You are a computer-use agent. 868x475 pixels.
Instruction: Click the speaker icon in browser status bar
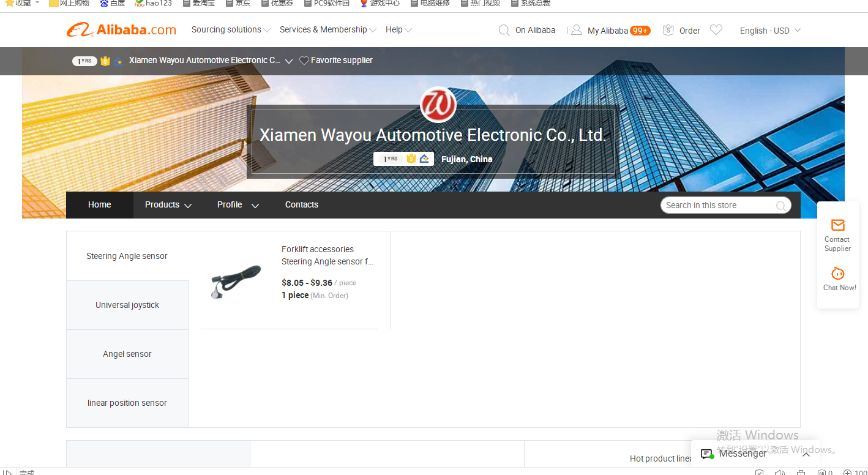pos(780,472)
